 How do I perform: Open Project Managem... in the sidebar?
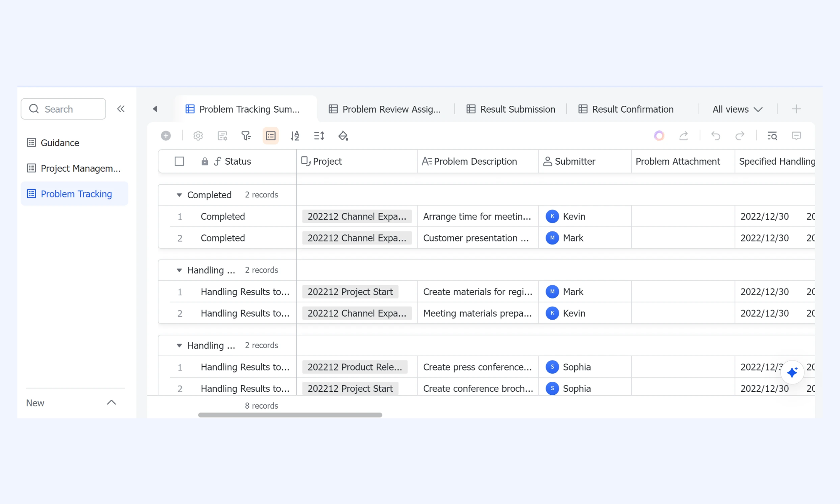click(74, 168)
